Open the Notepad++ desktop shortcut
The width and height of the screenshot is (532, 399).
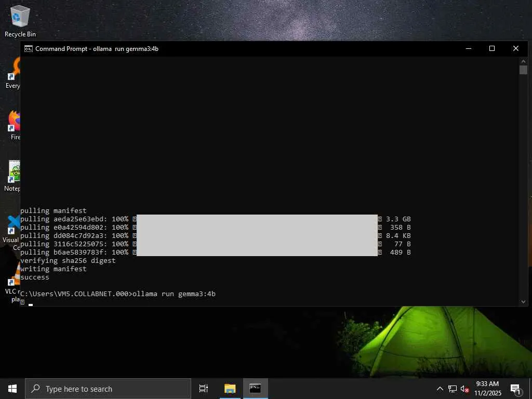tap(12, 176)
